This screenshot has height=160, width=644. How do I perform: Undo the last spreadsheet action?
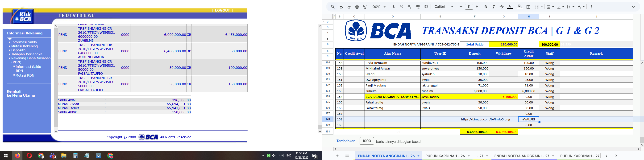click(x=341, y=7)
